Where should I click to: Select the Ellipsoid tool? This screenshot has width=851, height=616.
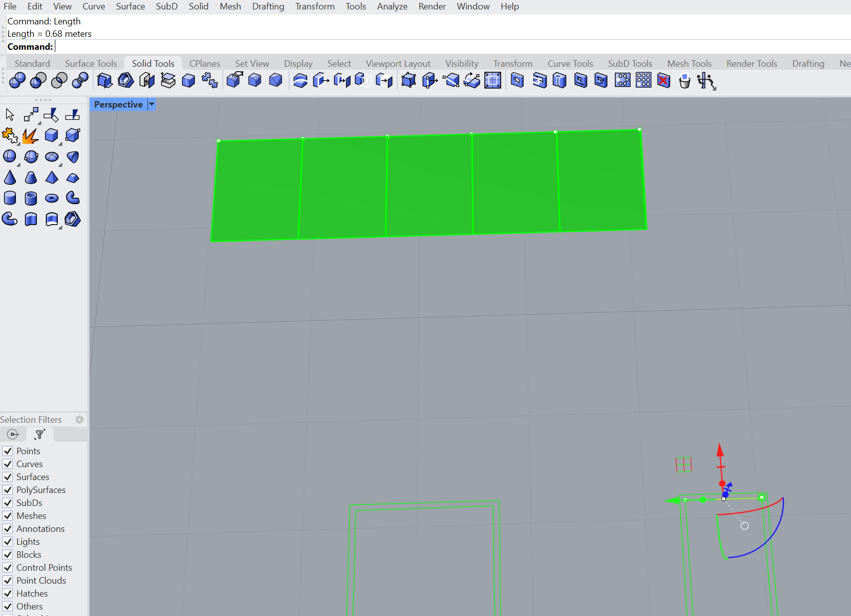pyautogui.click(x=51, y=156)
